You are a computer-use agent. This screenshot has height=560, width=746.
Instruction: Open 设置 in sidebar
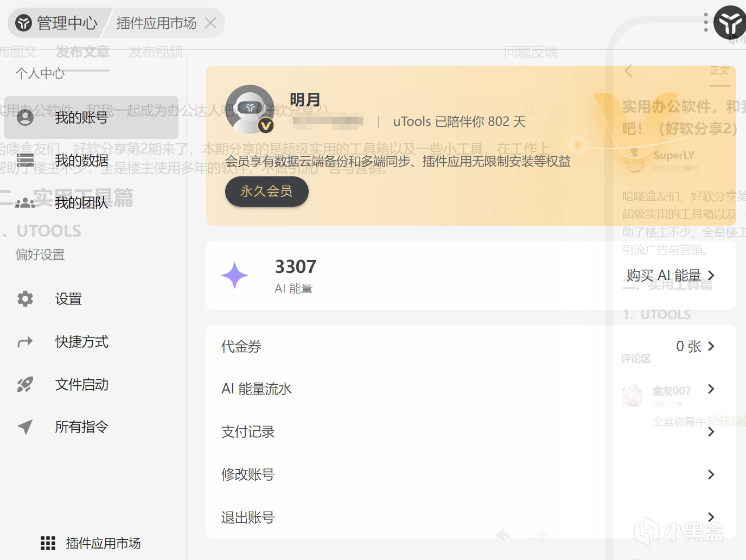point(91,299)
